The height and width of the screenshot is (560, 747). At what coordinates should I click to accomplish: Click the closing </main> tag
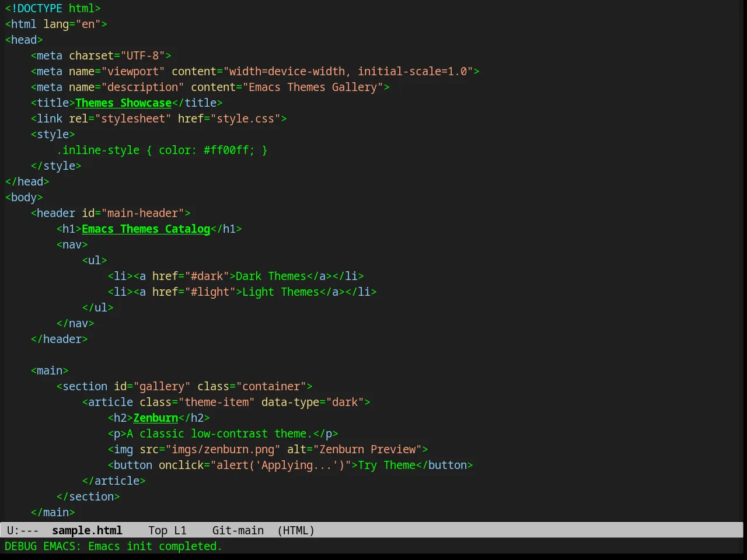point(53,512)
